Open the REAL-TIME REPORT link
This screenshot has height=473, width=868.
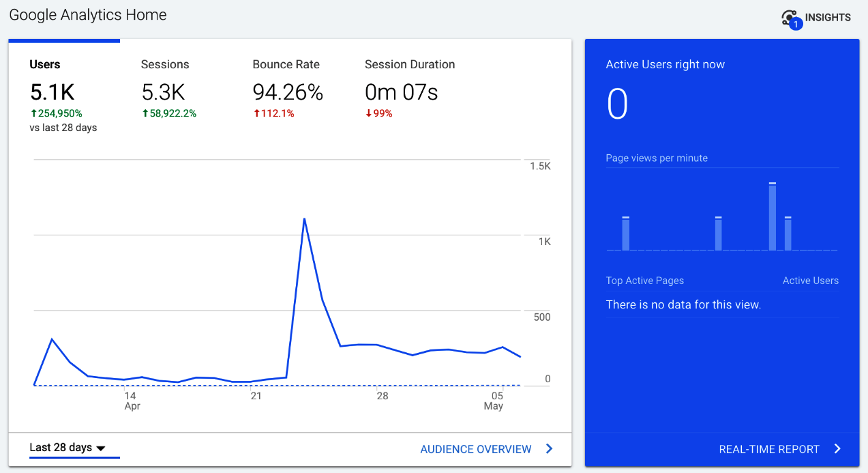pos(769,449)
